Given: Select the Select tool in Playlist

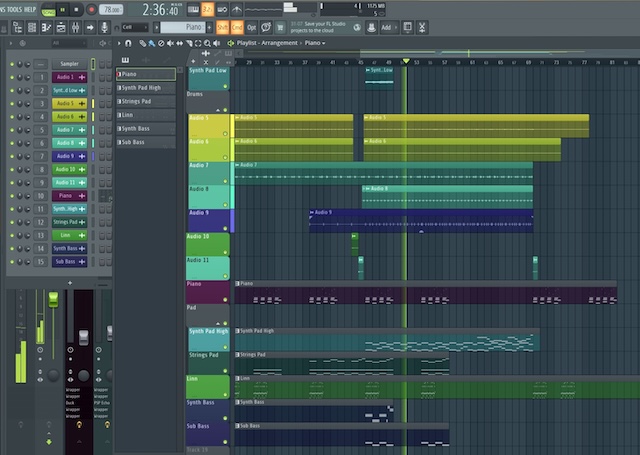Looking at the screenshot, I should (x=198, y=43).
